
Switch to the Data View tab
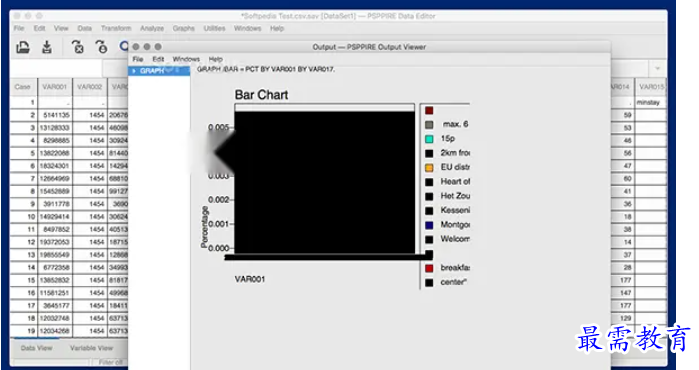37,348
